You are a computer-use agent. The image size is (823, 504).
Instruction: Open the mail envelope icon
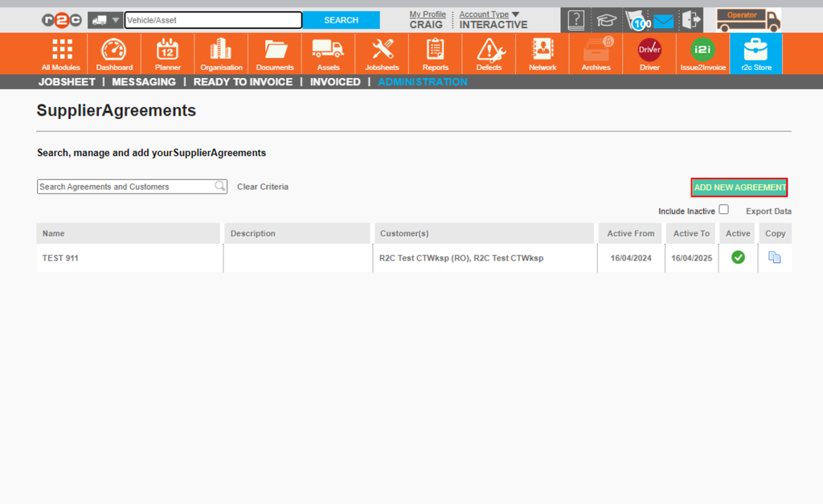coord(664,21)
